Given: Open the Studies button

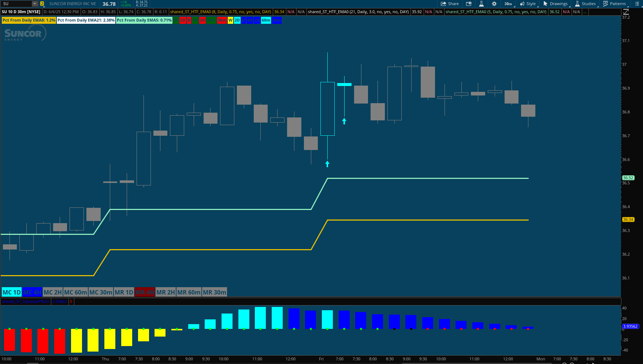Looking at the screenshot, I should (585, 4).
